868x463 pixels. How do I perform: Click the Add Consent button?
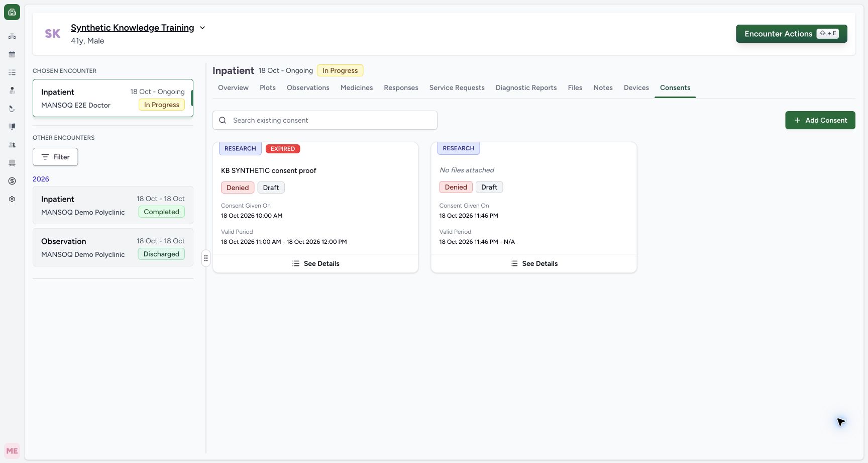(x=820, y=120)
